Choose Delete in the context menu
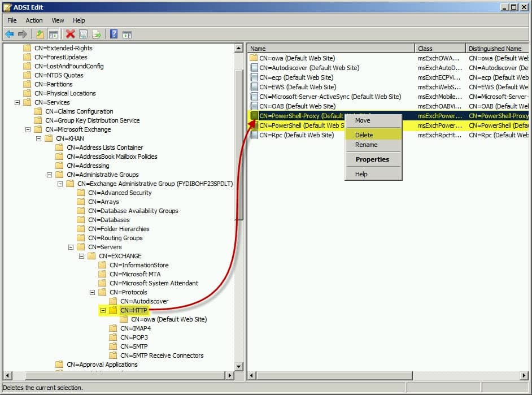Viewport: 532px width, 395px height. point(373,134)
